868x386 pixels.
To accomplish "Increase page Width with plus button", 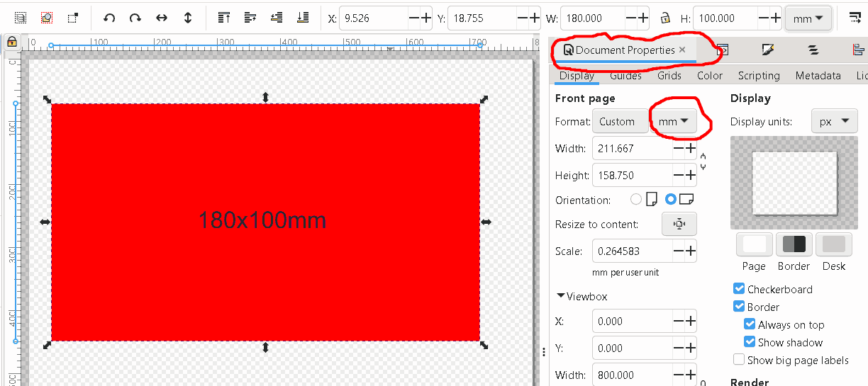I will 691,148.
